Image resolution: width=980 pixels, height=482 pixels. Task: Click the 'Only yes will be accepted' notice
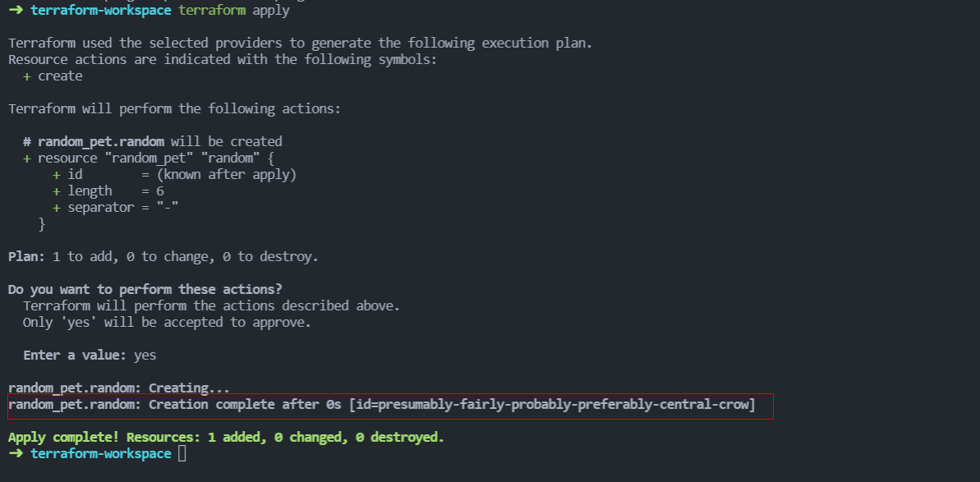point(168,323)
